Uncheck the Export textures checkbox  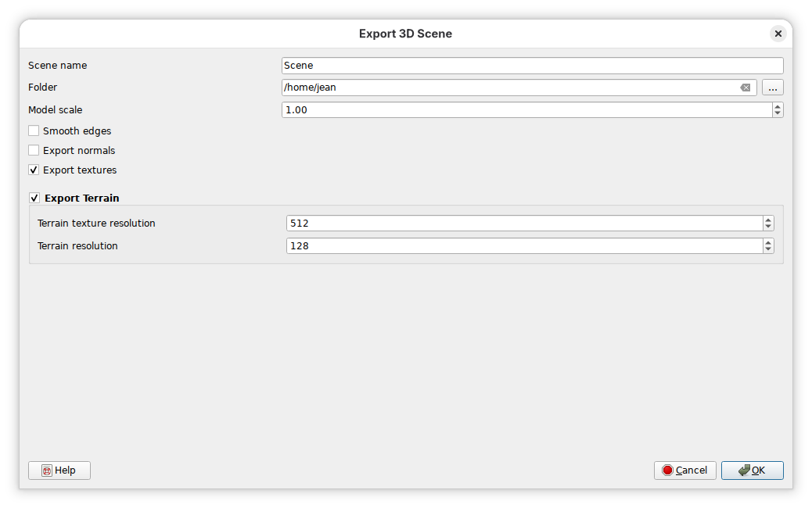click(x=34, y=170)
